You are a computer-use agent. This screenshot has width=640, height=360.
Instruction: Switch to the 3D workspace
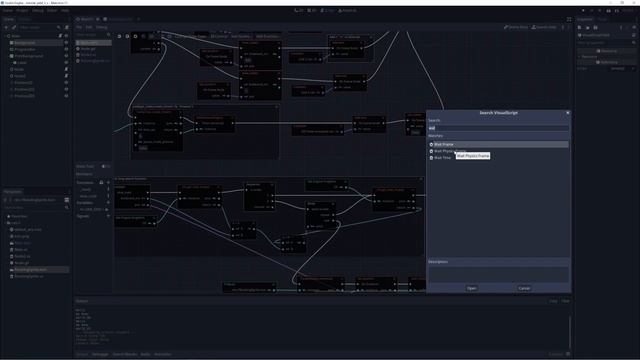(312, 11)
